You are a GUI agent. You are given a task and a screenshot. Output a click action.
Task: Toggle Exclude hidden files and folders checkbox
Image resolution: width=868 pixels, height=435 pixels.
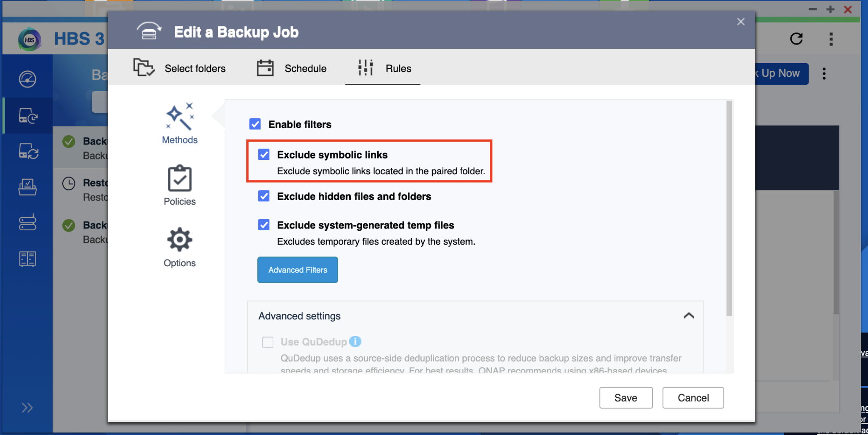pyautogui.click(x=264, y=196)
